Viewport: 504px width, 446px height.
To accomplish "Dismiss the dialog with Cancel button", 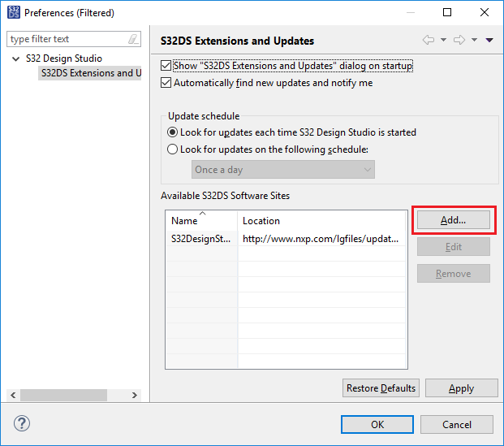I will click(457, 424).
